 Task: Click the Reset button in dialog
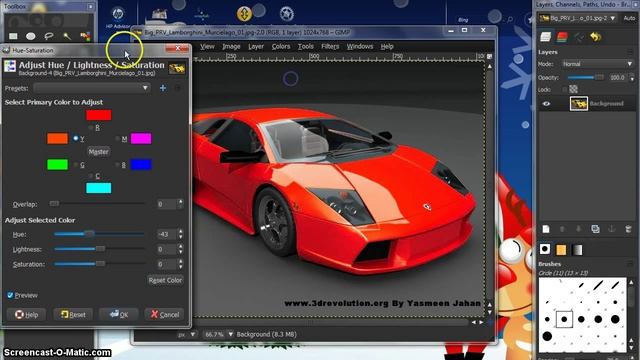point(73,314)
